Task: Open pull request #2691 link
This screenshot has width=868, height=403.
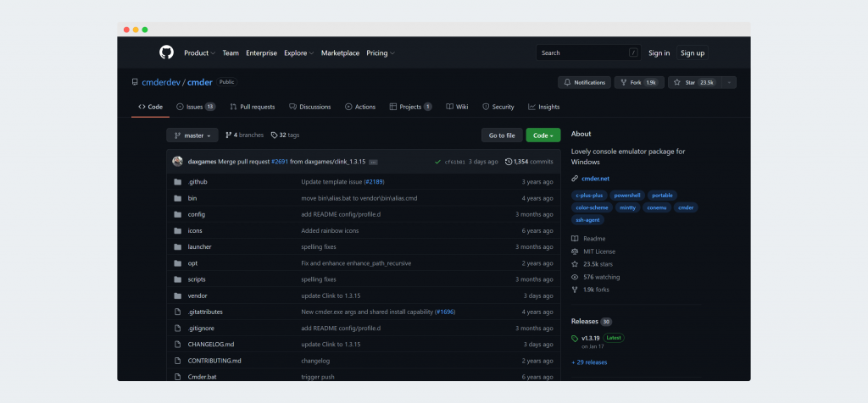Action: 280,162
